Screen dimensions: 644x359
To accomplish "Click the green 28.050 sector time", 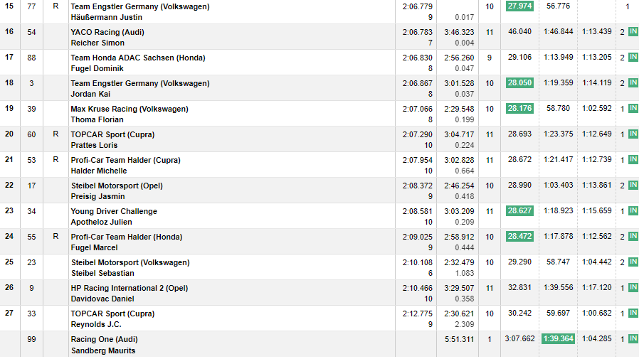I will (519, 83).
